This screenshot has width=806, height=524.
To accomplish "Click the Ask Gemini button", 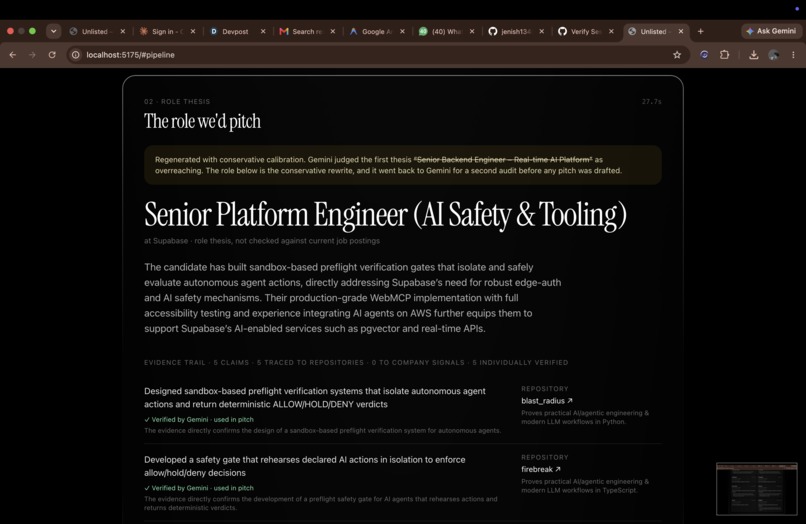I will point(771,31).
